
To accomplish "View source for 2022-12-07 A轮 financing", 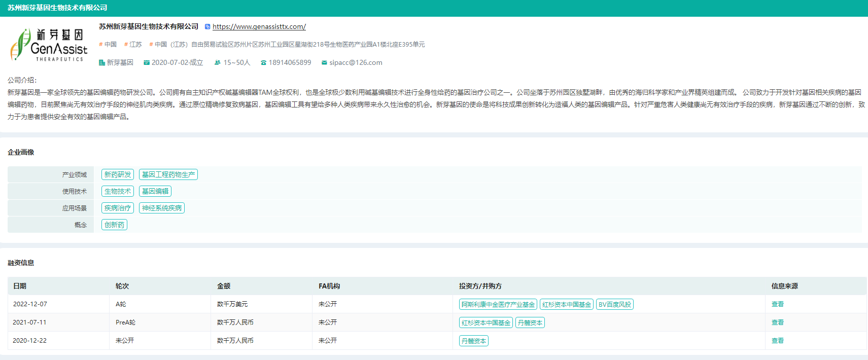I will point(777,304).
